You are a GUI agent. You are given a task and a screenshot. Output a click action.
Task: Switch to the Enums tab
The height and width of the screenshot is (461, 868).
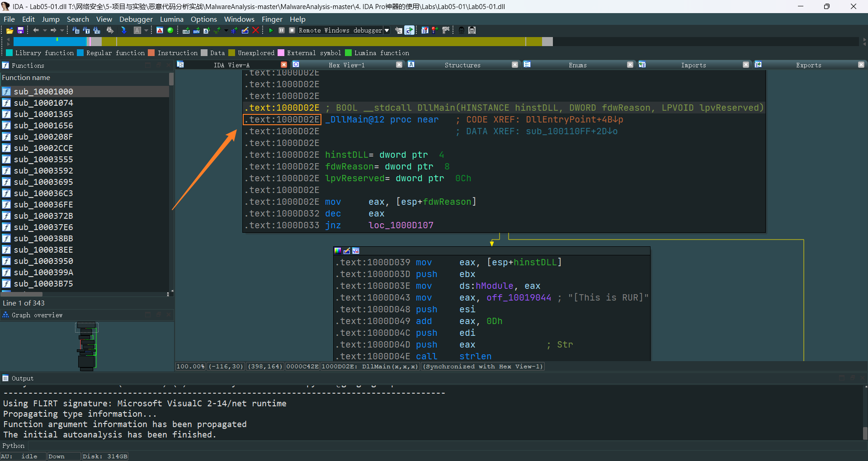click(578, 65)
